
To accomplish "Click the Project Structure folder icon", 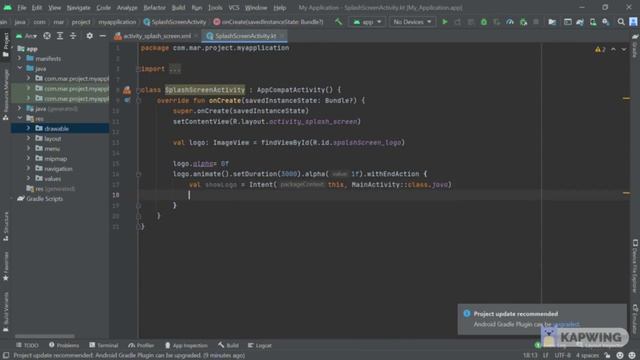I will pyautogui.click(x=552, y=22).
